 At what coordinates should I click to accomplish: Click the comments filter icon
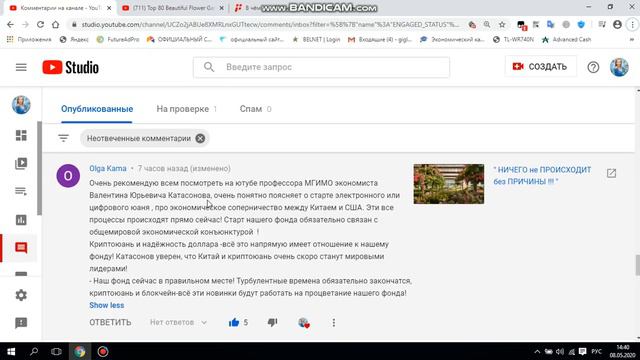point(63,138)
